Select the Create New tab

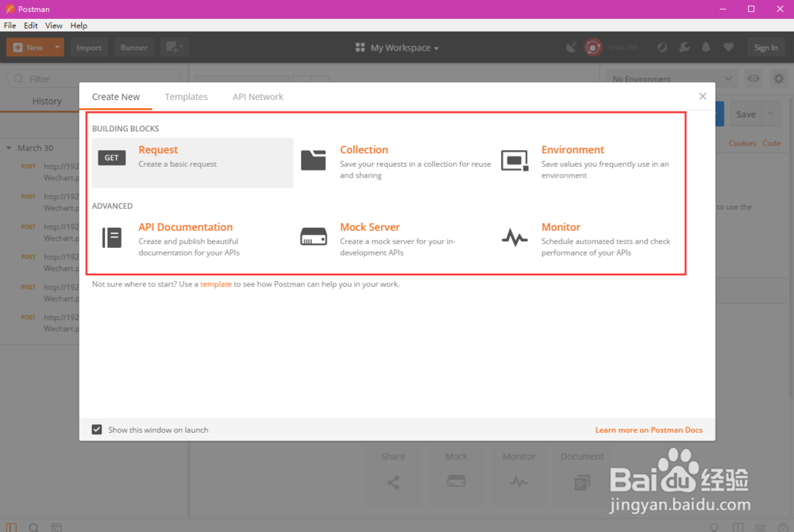tap(115, 97)
